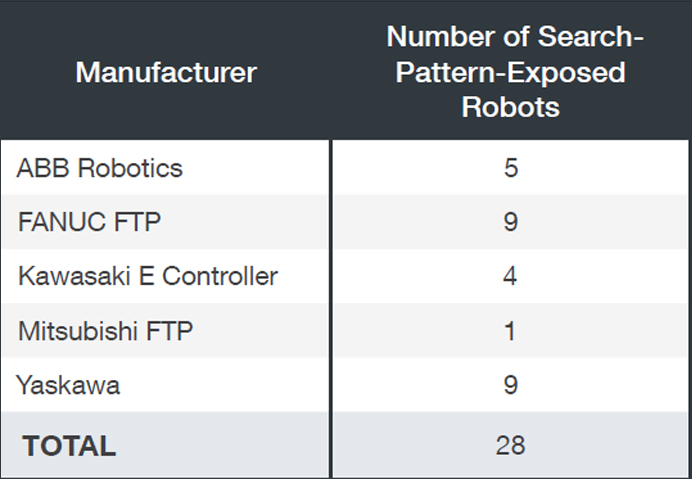Click the word 'Robots' in the header
The height and width of the screenshot is (479, 692).
tap(510, 108)
